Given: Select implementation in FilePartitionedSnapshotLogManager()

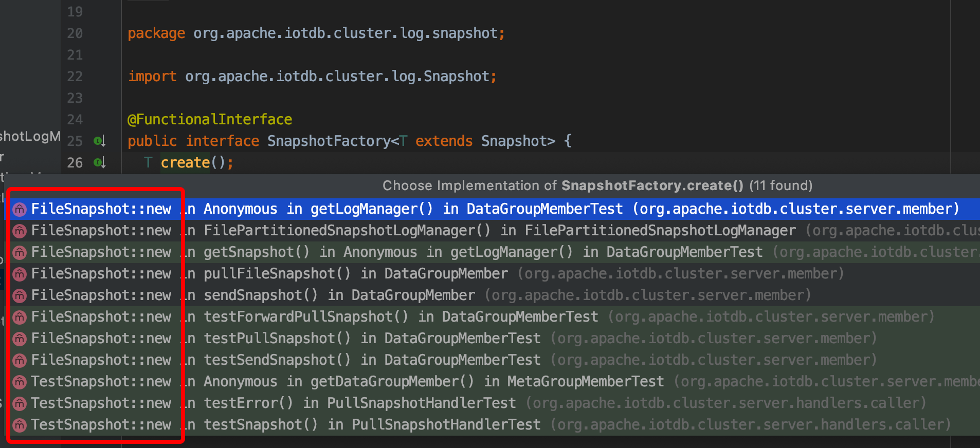Looking at the screenshot, I should click(492, 230).
